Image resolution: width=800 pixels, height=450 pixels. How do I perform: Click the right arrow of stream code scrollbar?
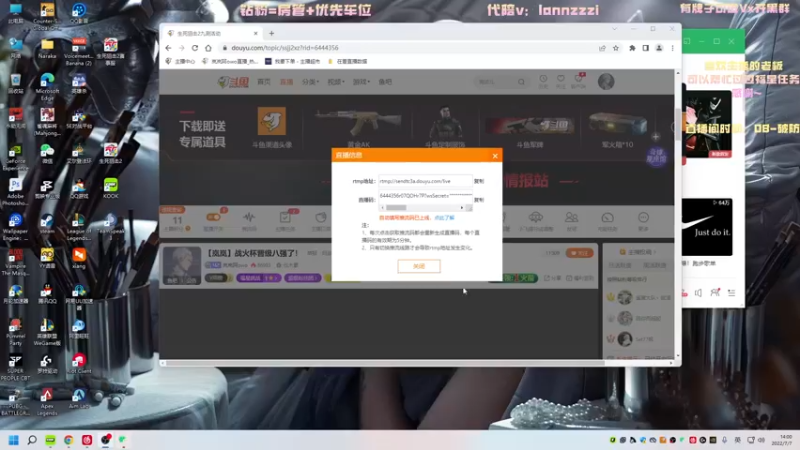(462, 208)
